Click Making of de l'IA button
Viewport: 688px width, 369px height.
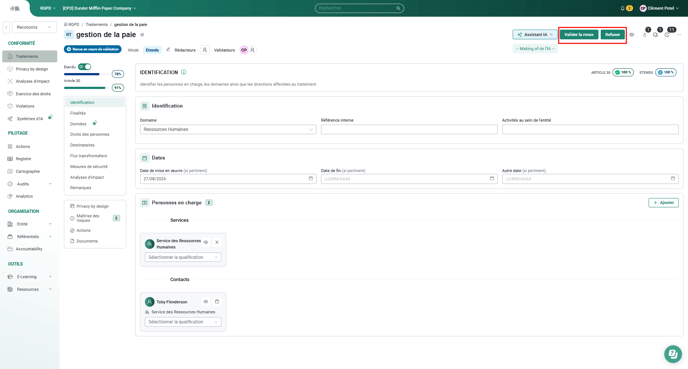(535, 49)
